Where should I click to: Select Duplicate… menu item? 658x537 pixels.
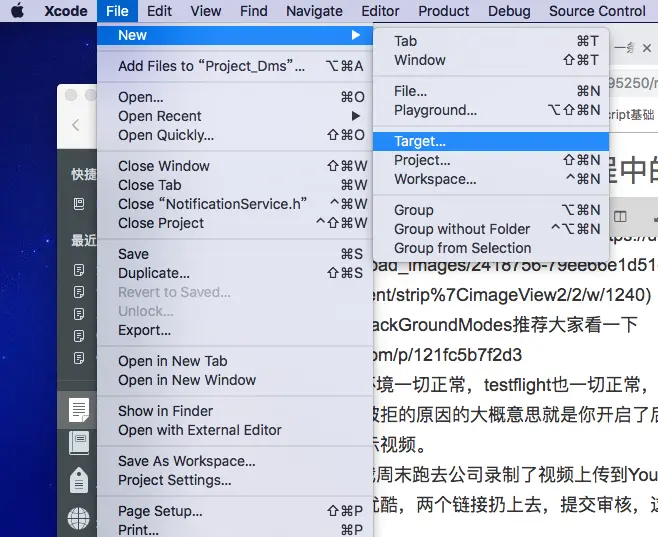pyautogui.click(x=235, y=273)
